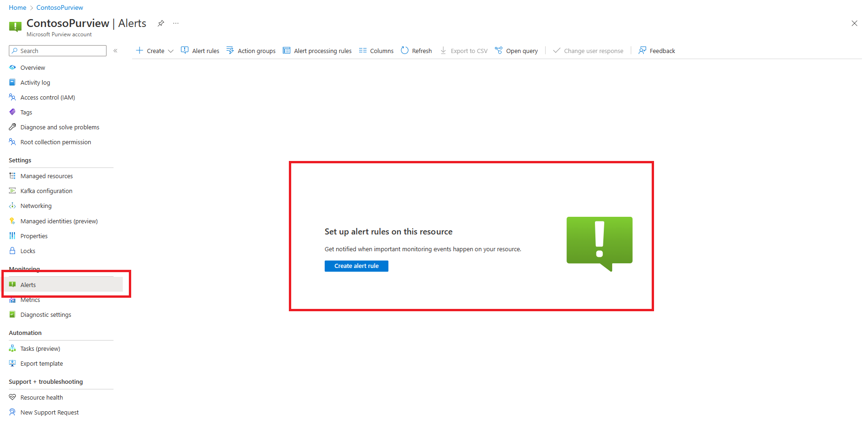Viewport: 868px width, 428px height.
Task: Open Kafka configuration settings
Action: click(47, 191)
